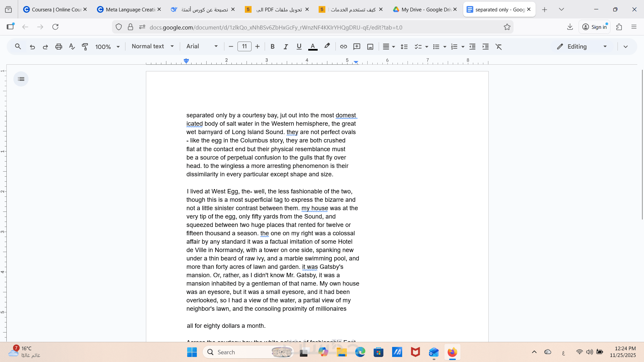
Task: Toggle underline formatting
Action: click(x=299, y=47)
